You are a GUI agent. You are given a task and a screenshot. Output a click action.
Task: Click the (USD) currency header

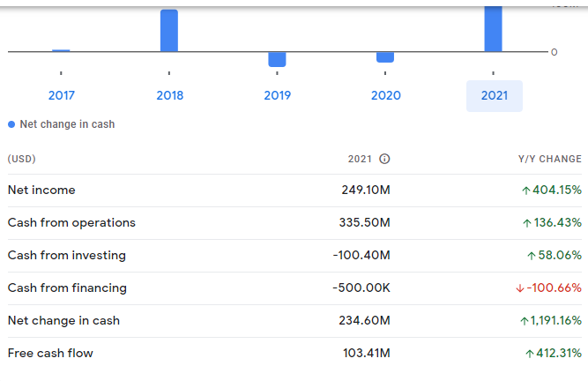[x=22, y=159]
